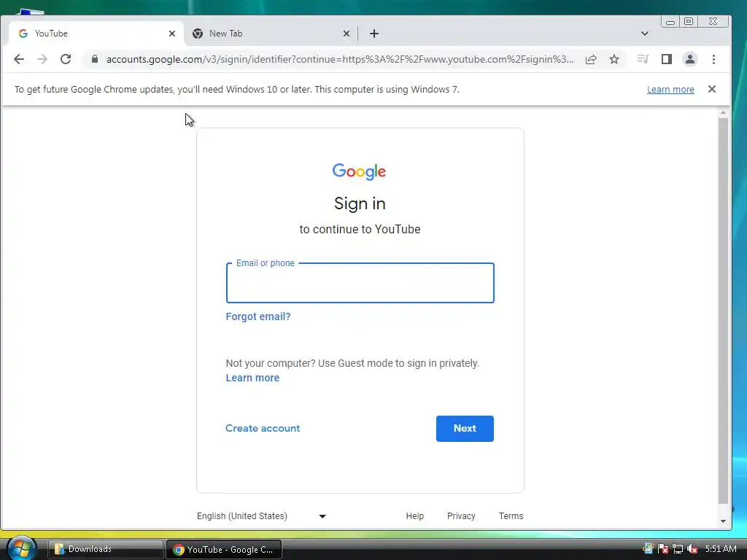747x560 pixels.
Task: Bookmark this page with the star icon
Action: tap(614, 59)
